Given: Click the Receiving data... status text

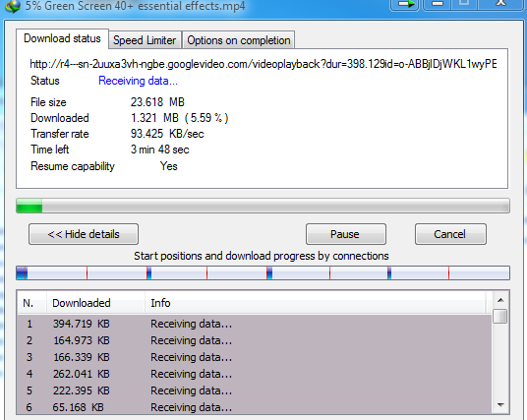Looking at the screenshot, I should click(x=138, y=81).
